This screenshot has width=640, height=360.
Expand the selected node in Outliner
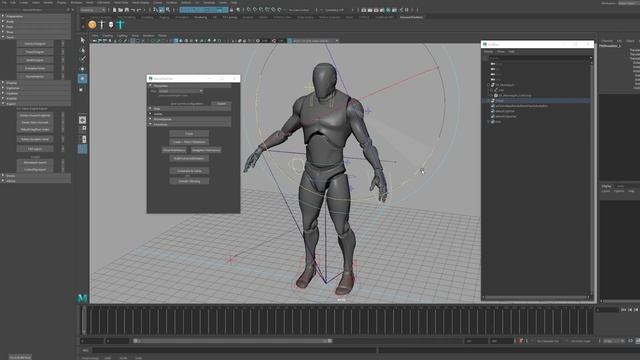(x=489, y=100)
